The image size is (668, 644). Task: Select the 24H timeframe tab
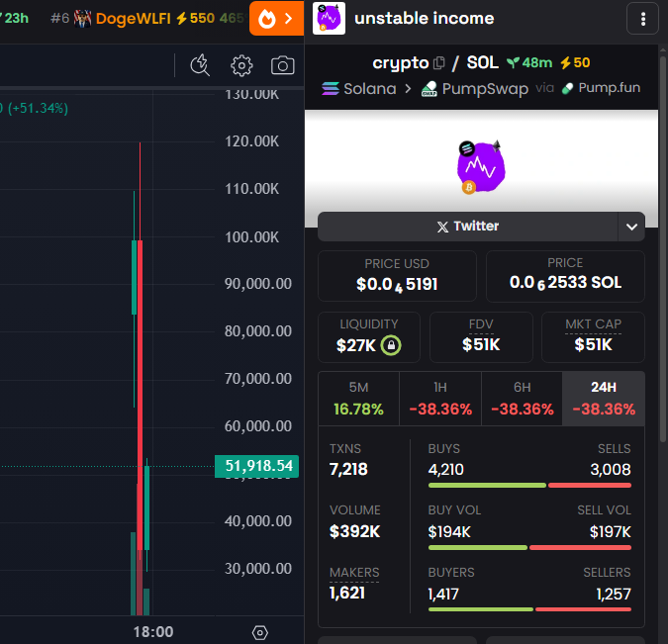click(x=604, y=399)
